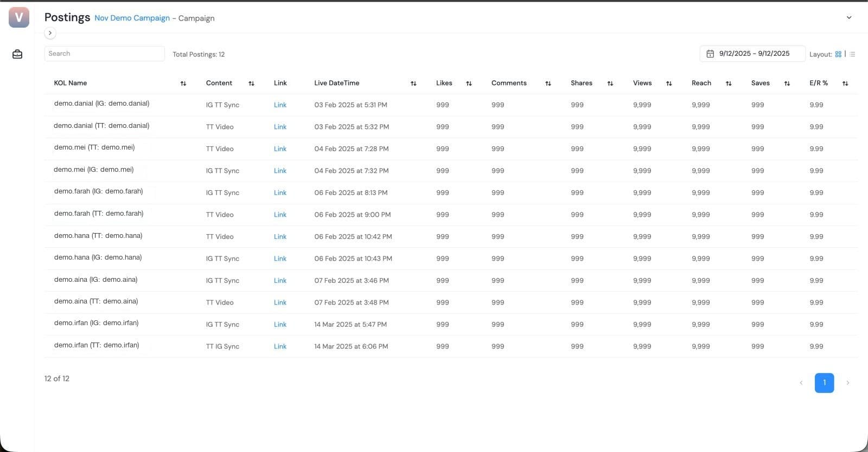
Task: Open Link for demo.mei TT posting
Action: click(280, 149)
